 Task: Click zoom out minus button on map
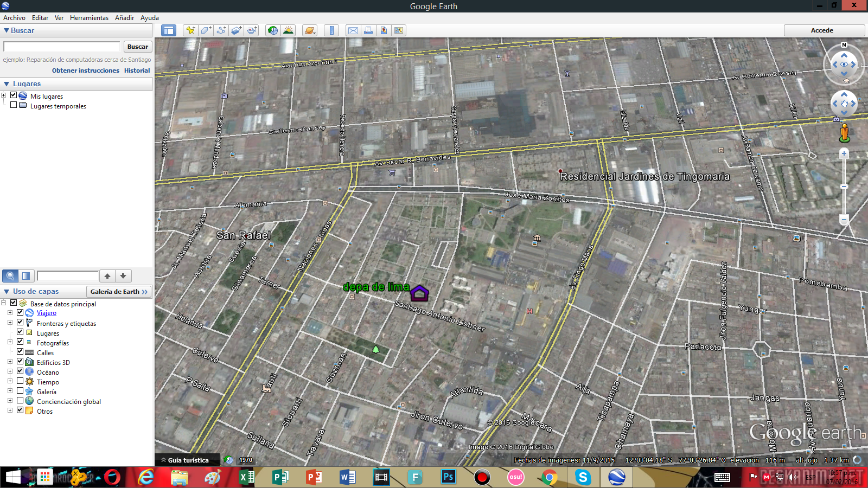(x=844, y=220)
